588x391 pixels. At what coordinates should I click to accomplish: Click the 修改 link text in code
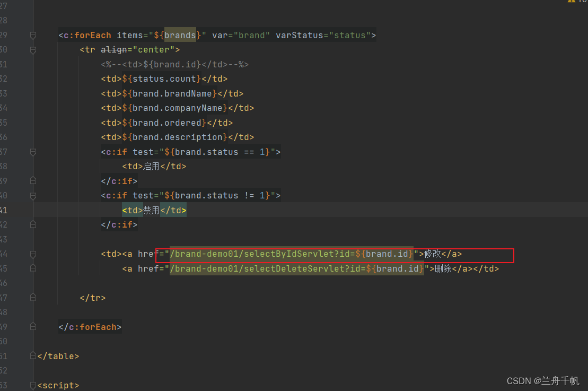tap(432, 254)
